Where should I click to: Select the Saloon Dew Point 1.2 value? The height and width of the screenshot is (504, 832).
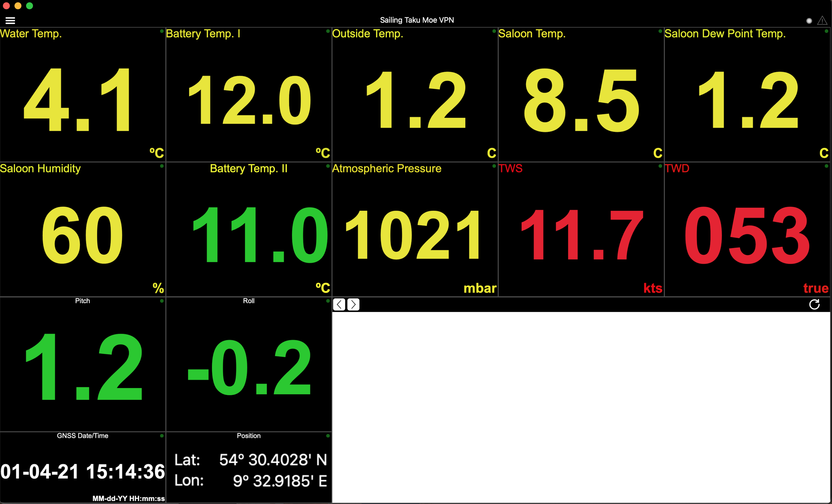coord(748,100)
